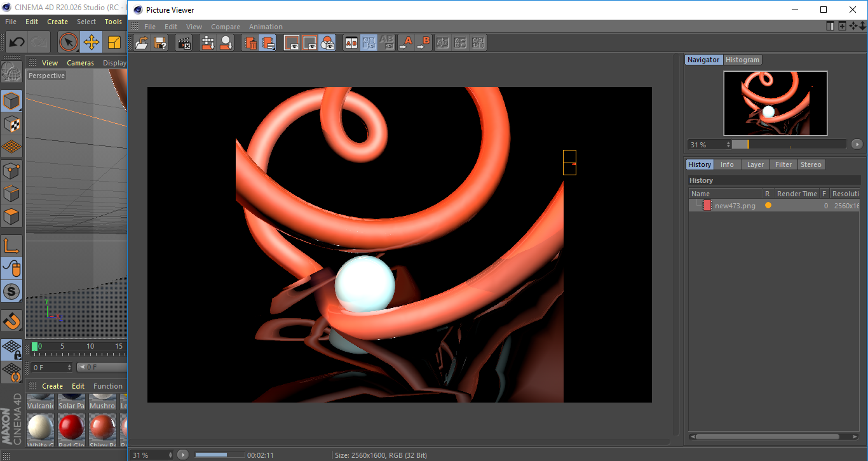The image size is (868, 461).
Task: Open Create menu in Cinema 4D window
Action: pos(57,22)
